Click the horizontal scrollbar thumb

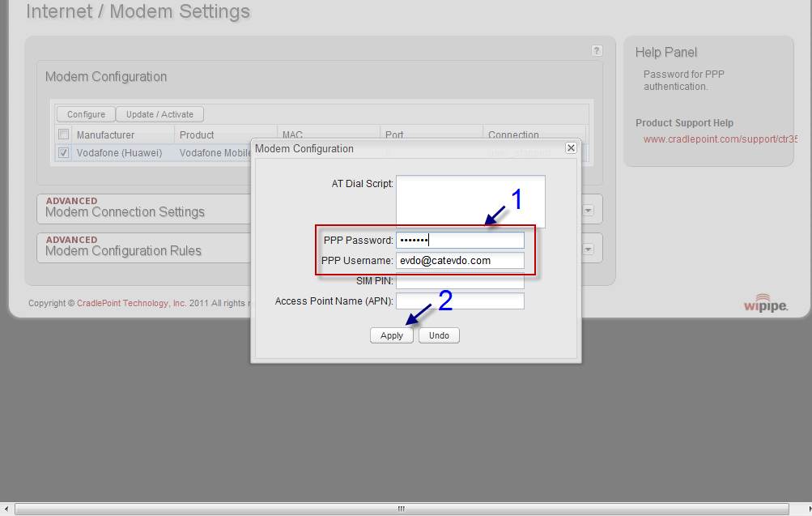click(402, 509)
